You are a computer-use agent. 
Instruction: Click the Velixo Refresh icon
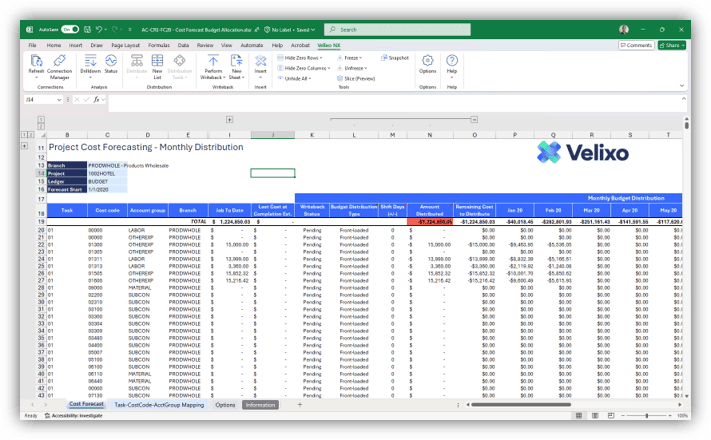tap(36, 61)
